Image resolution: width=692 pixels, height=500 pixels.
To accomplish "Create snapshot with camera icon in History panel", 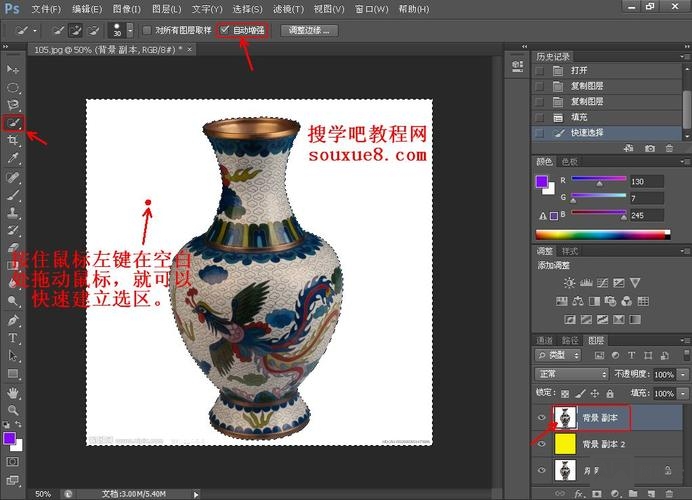I will click(650, 148).
